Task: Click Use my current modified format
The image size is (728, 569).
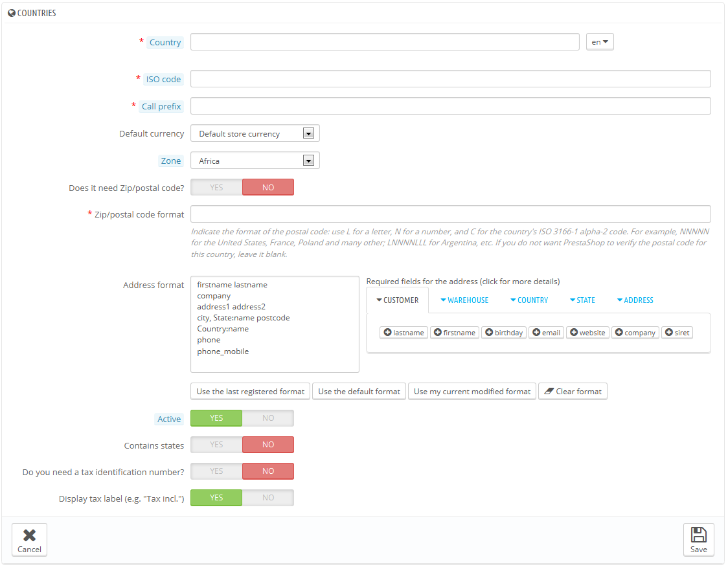Action: point(472,391)
